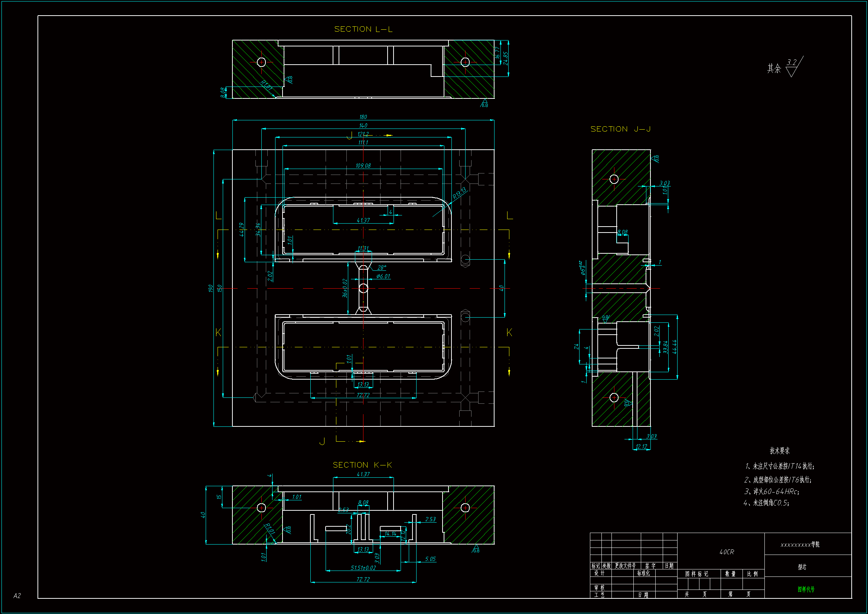
Task: Select the 51.51±0.02 dimension in section K-K
Action: (363, 568)
